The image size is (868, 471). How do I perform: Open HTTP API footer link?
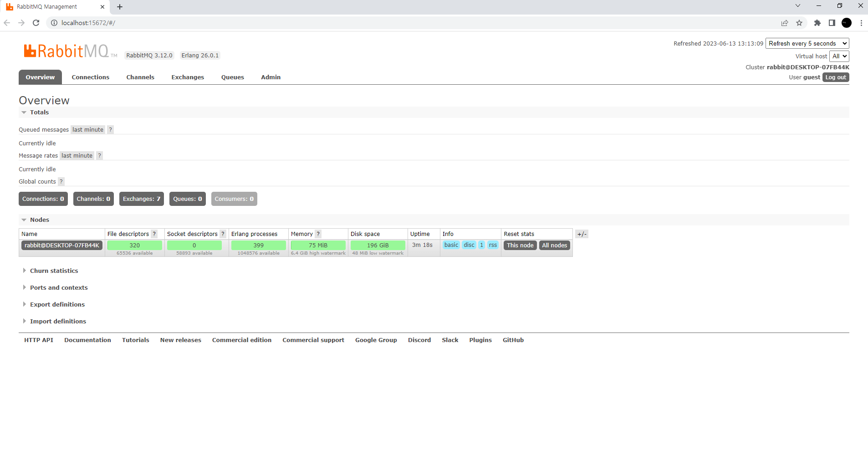(39, 340)
